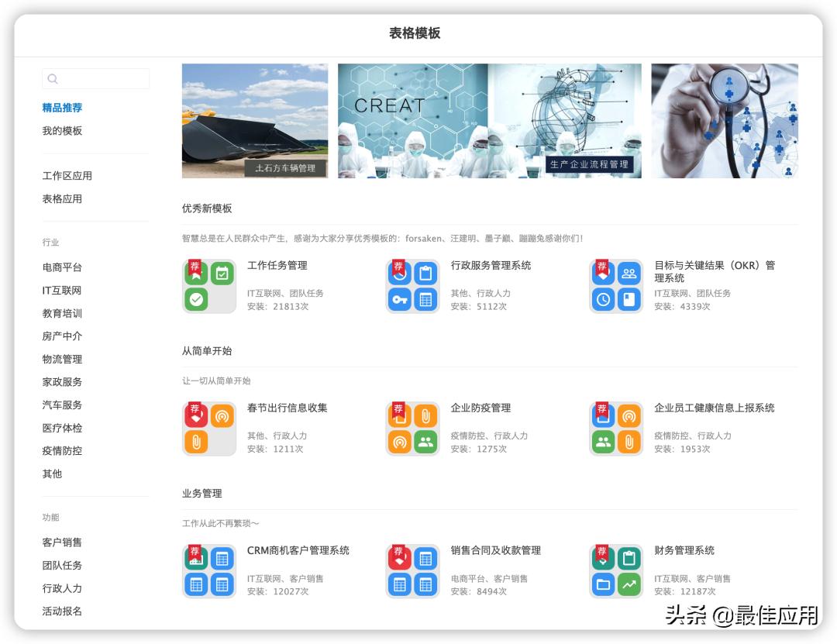This screenshot has width=837, height=644.
Task: Select the green checkmark icon in 工作任务管理
Action: point(195,300)
